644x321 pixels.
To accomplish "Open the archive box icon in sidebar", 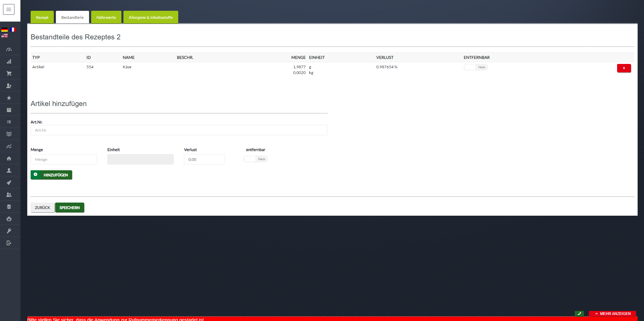I will click(9, 110).
